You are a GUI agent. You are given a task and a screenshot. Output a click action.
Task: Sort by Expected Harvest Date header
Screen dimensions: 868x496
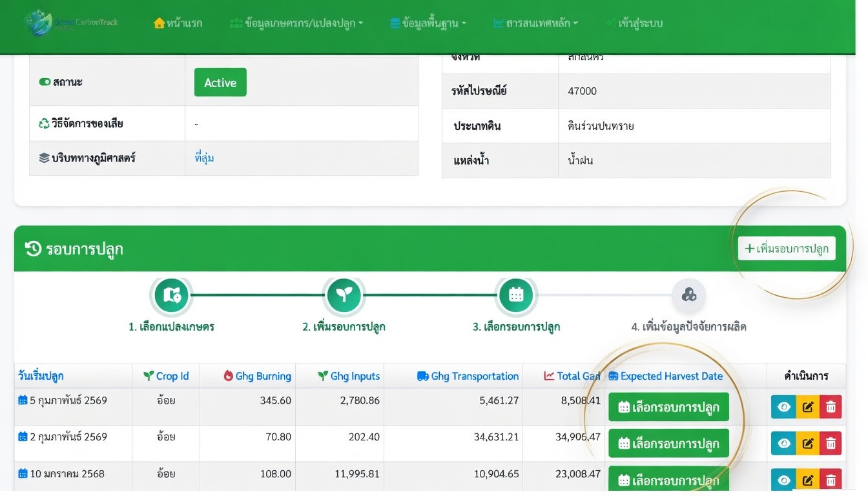click(x=666, y=376)
